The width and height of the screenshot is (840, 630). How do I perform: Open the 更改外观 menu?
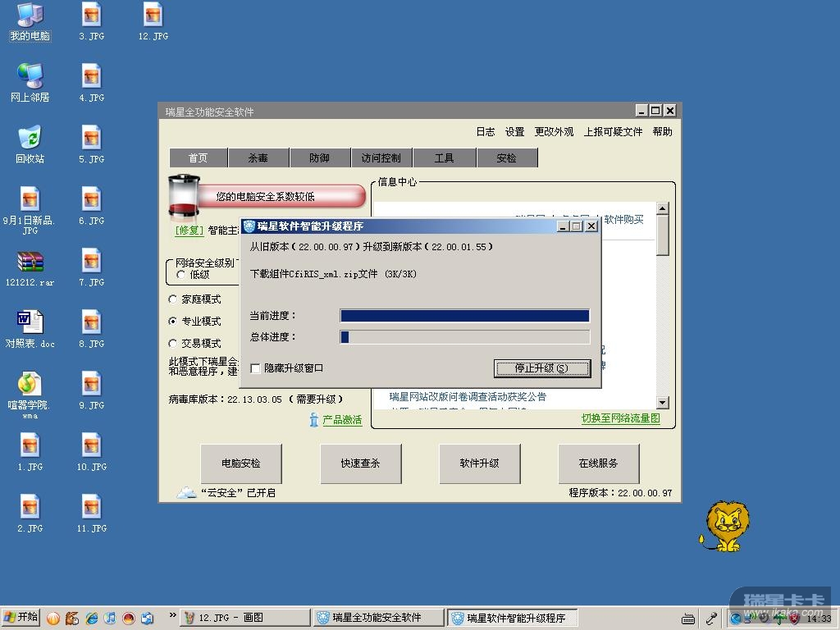[554, 132]
